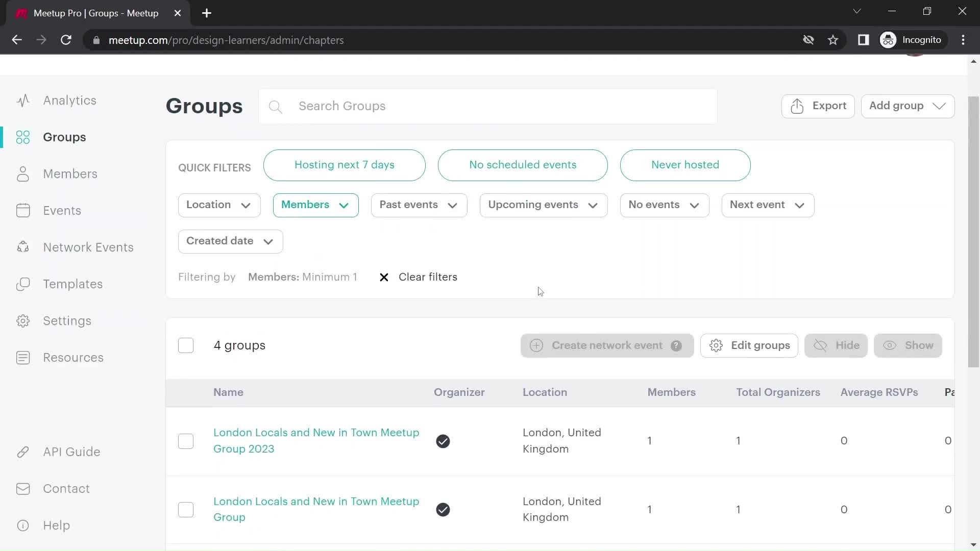Click the Events calendar icon
Screen dimensions: 980x551
coord(23,211)
